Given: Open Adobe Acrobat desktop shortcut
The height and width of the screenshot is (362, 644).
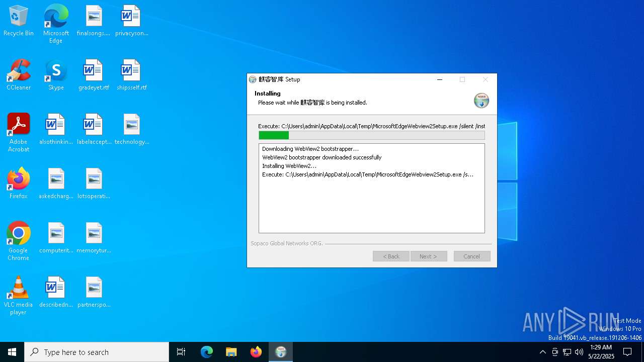Looking at the screenshot, I should coord(19,132).
